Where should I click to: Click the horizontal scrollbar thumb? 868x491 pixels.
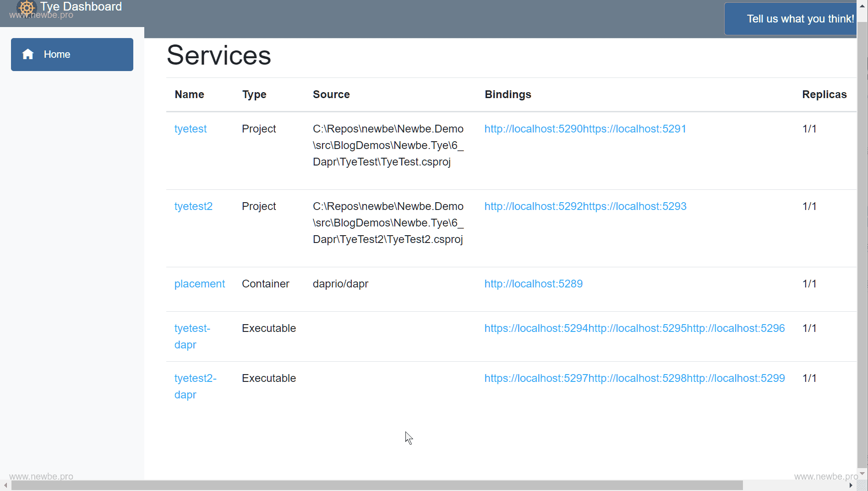pos(377,485)
